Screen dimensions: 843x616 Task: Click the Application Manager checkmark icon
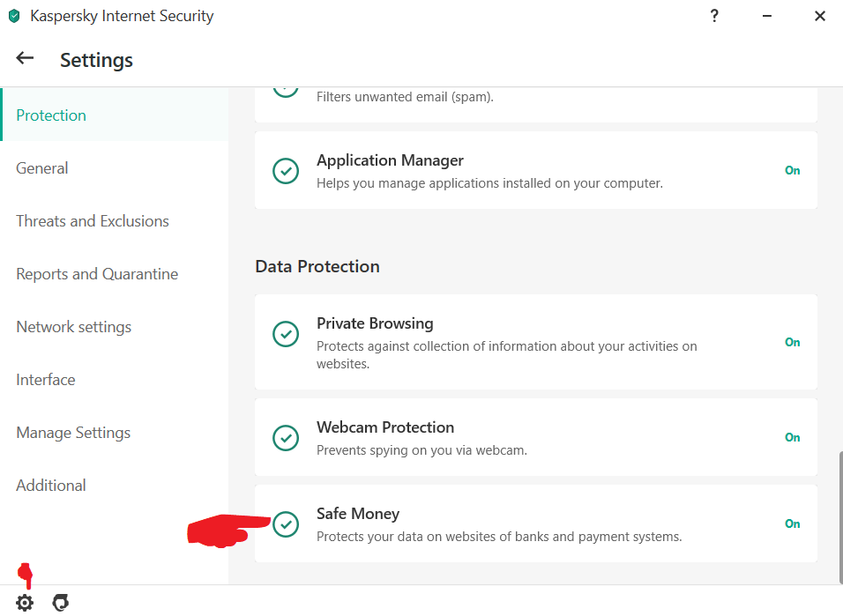(x=286, y=171)
